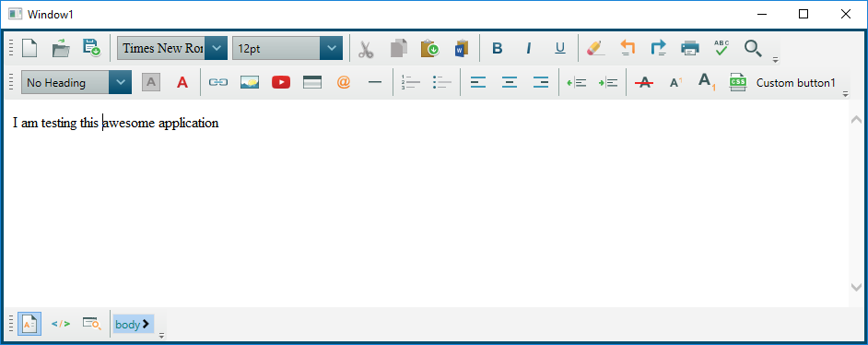Pick the font color (red A)
The image size is (868, 345).
pyautogui.click(x=182, y=82)
